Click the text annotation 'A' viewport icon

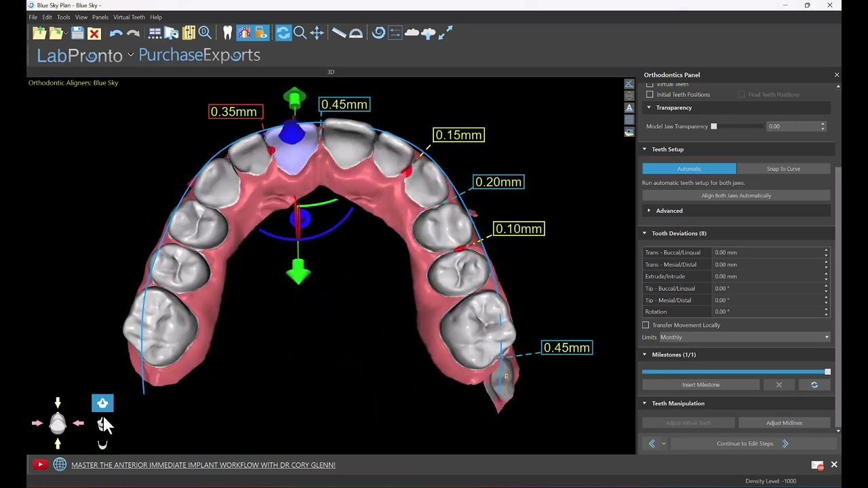pyautogui.click(x=629, y=108)
